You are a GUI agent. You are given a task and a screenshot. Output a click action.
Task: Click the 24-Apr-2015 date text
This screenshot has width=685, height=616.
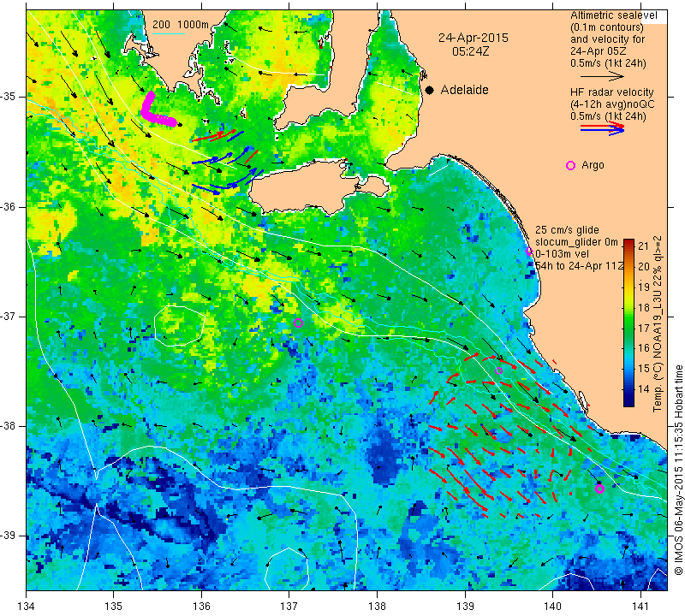pyautogui.click(x=474, y=38)
